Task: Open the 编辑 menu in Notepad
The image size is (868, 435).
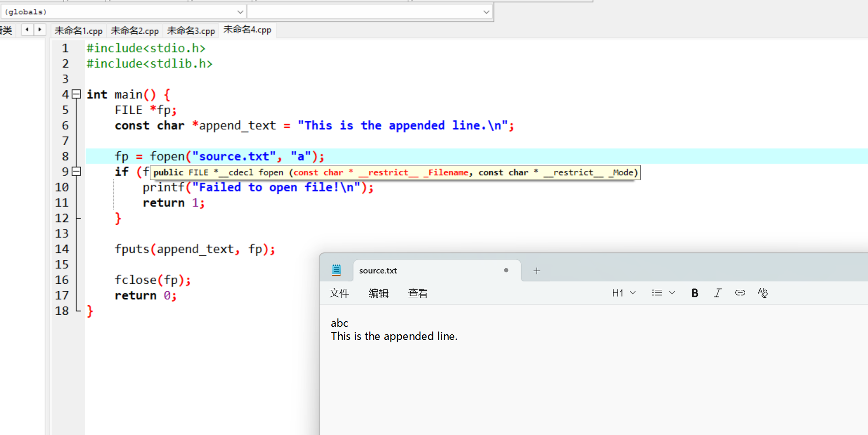Action: pyautogui.click(x=379, y=293)
